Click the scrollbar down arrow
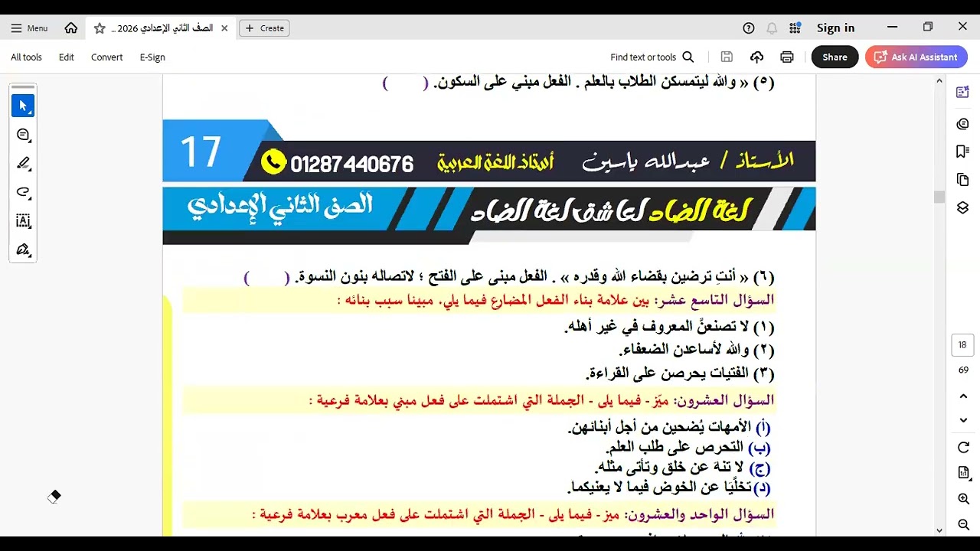 pos(939,530)
